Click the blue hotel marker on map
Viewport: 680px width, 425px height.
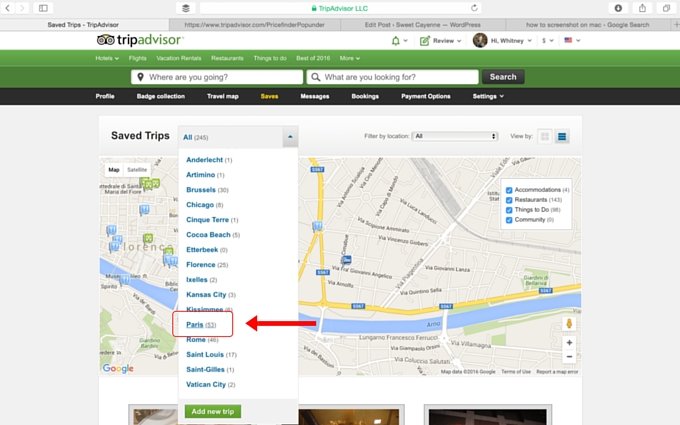(x=346, y=260)
